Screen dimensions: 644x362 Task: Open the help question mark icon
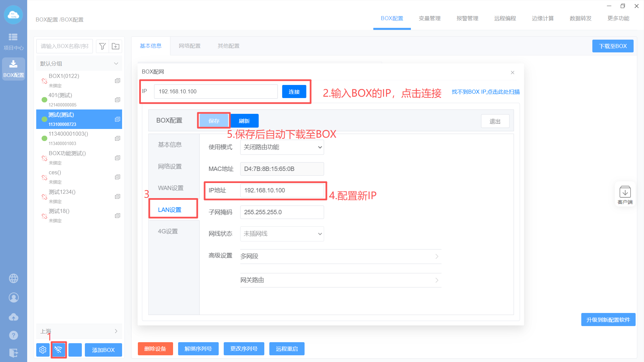(13, 335)
